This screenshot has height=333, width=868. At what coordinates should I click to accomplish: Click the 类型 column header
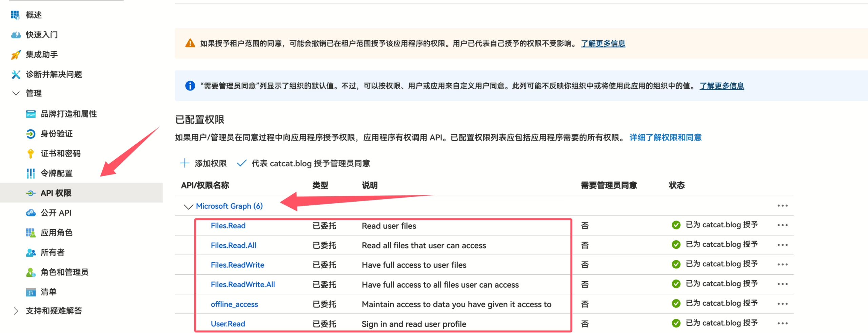[320, 185]
